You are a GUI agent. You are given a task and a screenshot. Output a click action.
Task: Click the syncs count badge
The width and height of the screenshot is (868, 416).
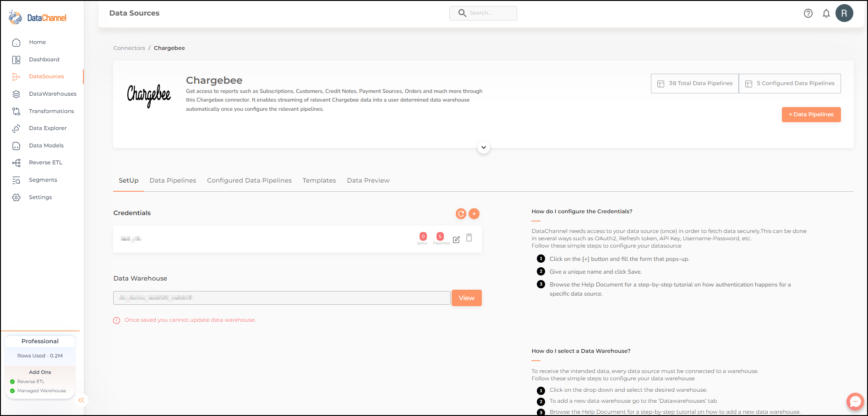pyautogui.click(x=423, y=237)
